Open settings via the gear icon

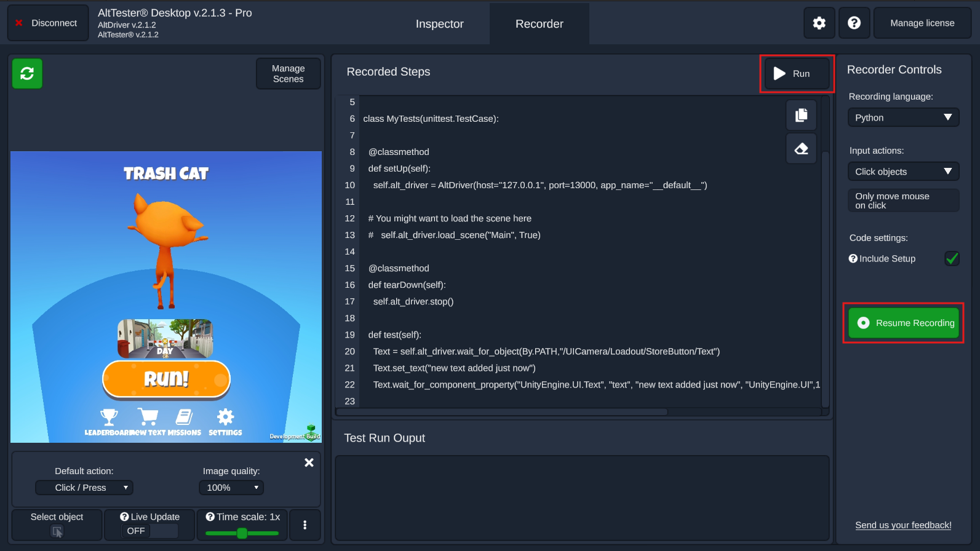pos(819,23)
